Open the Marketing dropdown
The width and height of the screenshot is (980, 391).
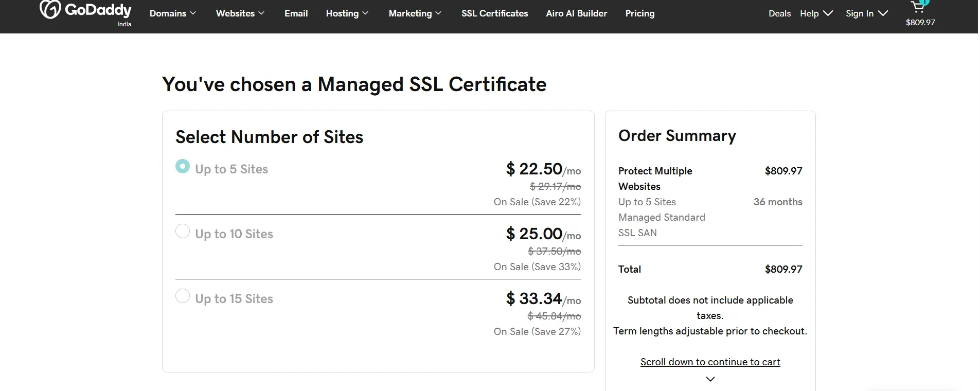415,13
